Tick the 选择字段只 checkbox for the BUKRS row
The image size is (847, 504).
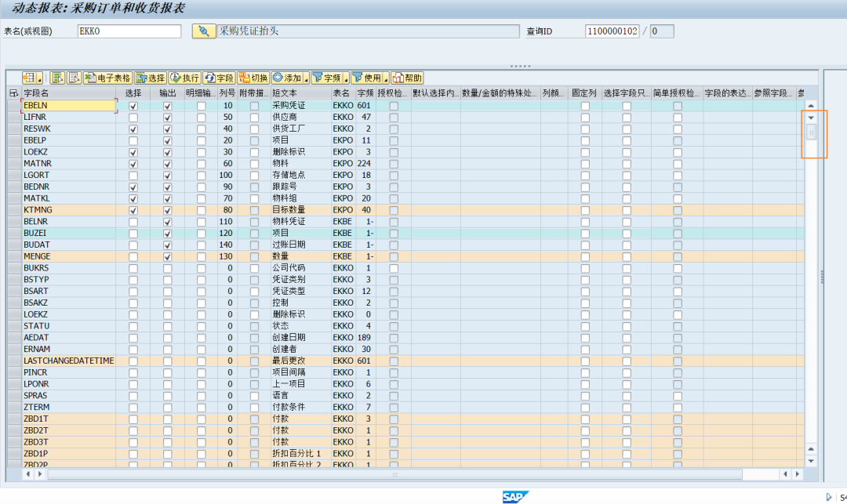(x=627, y=268)
